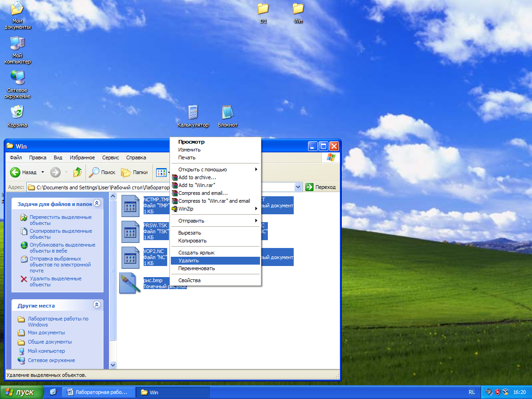Click the side pane scrollbar down arrow
This screenshot has width=532, height=399.
[113, 365]
